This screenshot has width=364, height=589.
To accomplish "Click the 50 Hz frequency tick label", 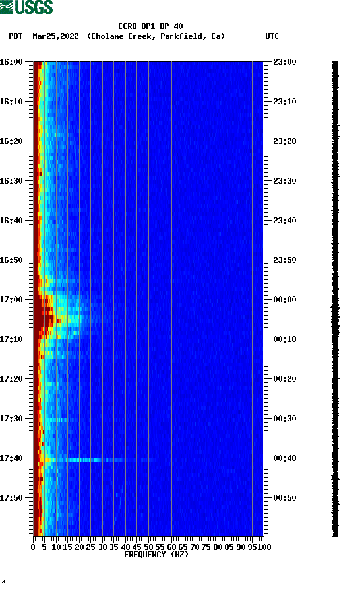I will [148, 547].
